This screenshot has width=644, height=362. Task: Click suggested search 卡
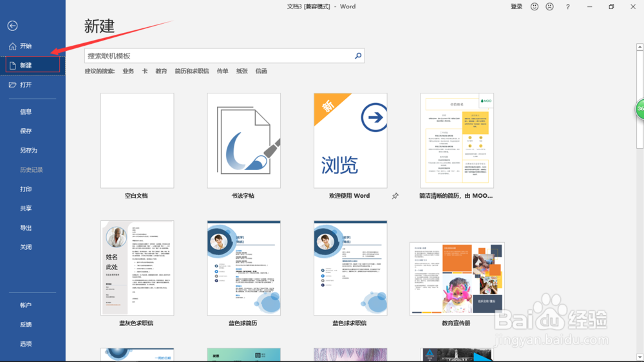point(144,71)
